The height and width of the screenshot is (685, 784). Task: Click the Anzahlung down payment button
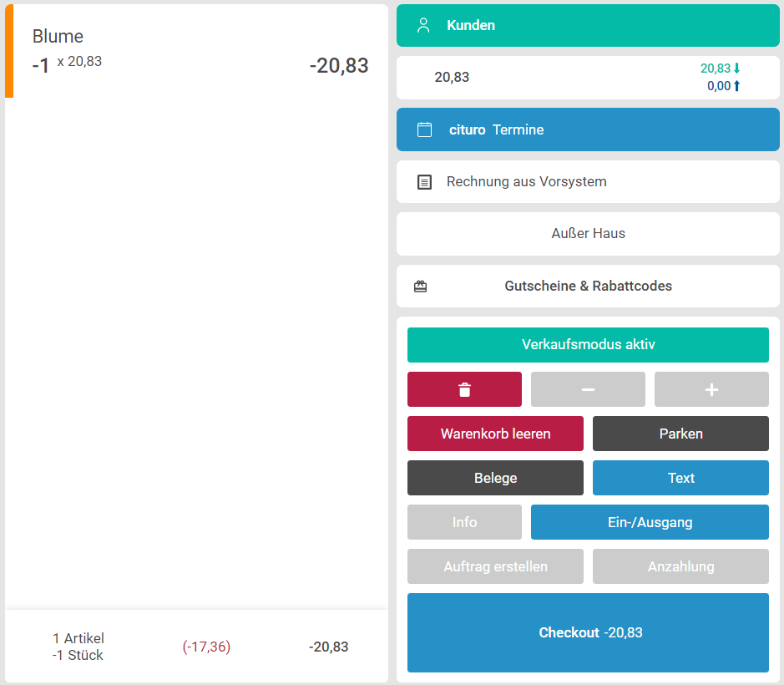(680, 566)
